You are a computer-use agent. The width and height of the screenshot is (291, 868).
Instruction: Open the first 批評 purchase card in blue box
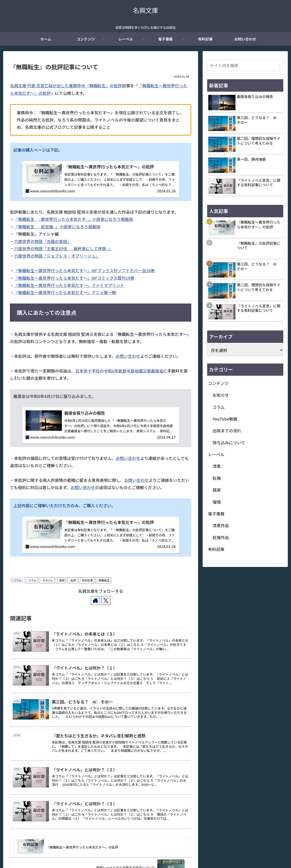(x=101, y=179)
